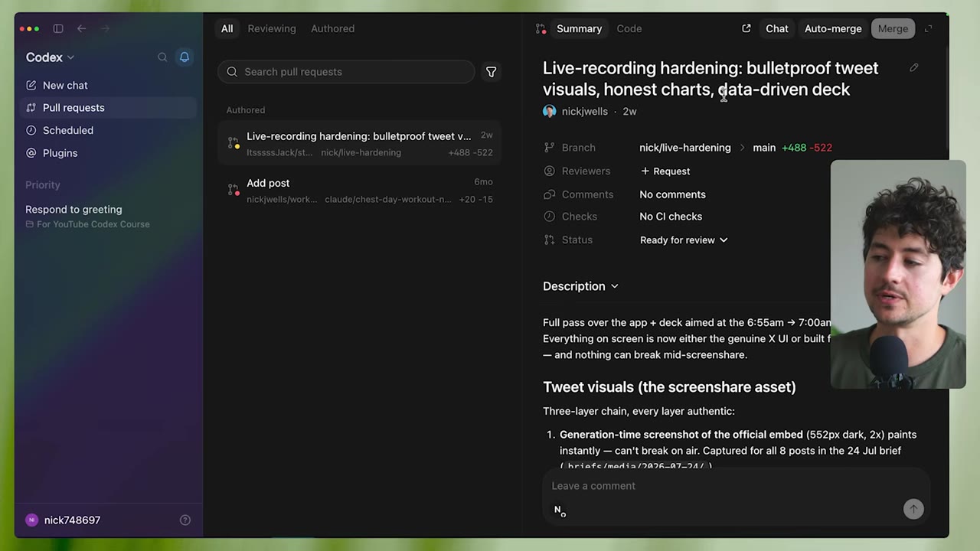Click the nick748697 account name
The height and width of the screenshot is (551, 980).
pos(73,520)
